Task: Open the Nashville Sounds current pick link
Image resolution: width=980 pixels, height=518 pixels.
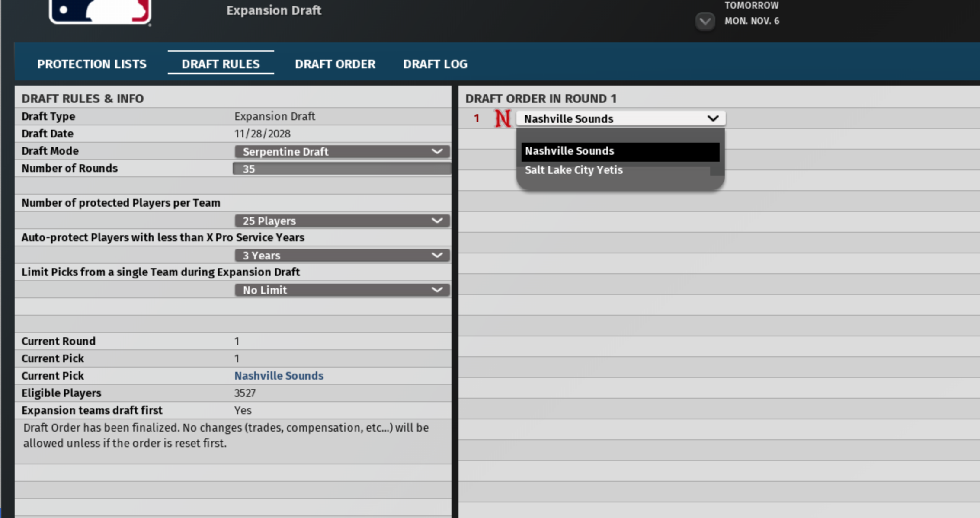Action: 279,376
